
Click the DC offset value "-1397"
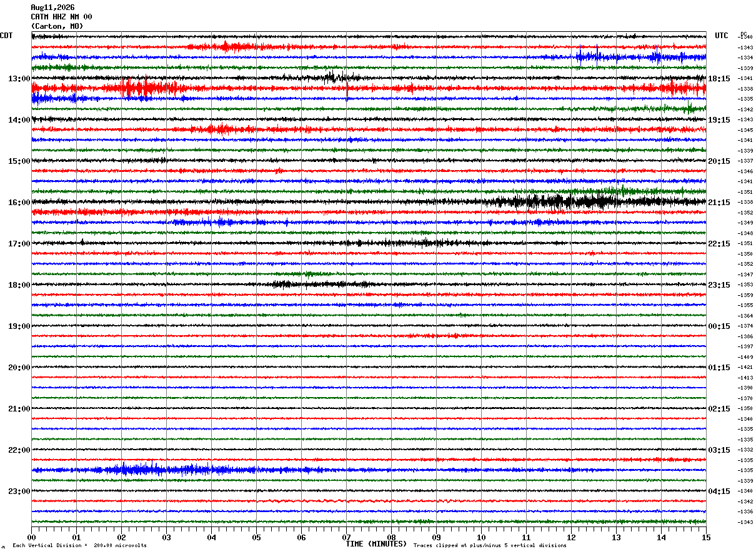(x=745, y=346)
